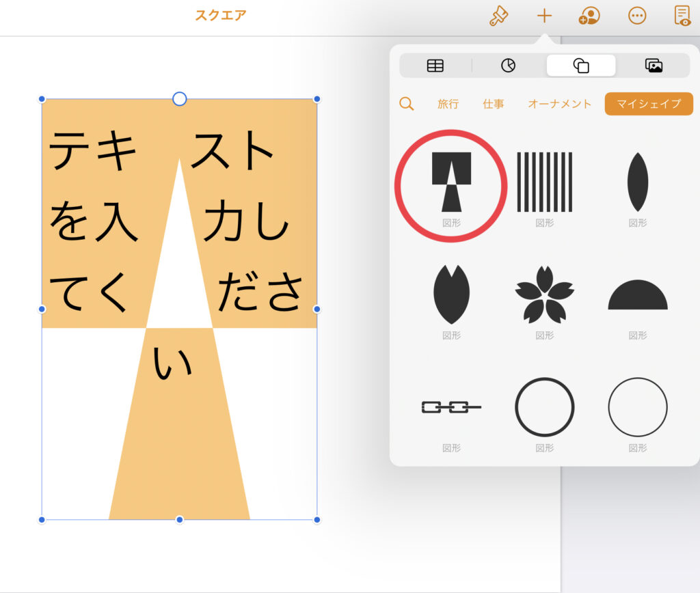
Task: Search shapes with the magnifier icon
Action: click(x=406, y=104)
